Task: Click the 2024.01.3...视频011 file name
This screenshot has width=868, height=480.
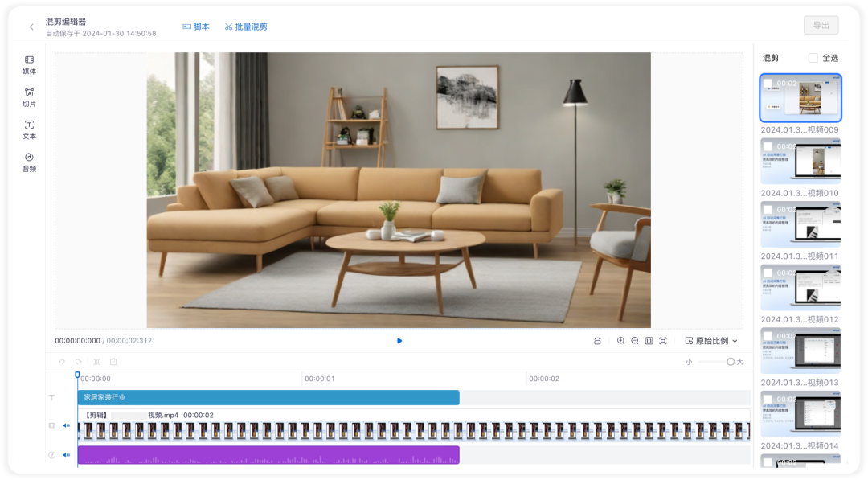Action: click(800, 256)
